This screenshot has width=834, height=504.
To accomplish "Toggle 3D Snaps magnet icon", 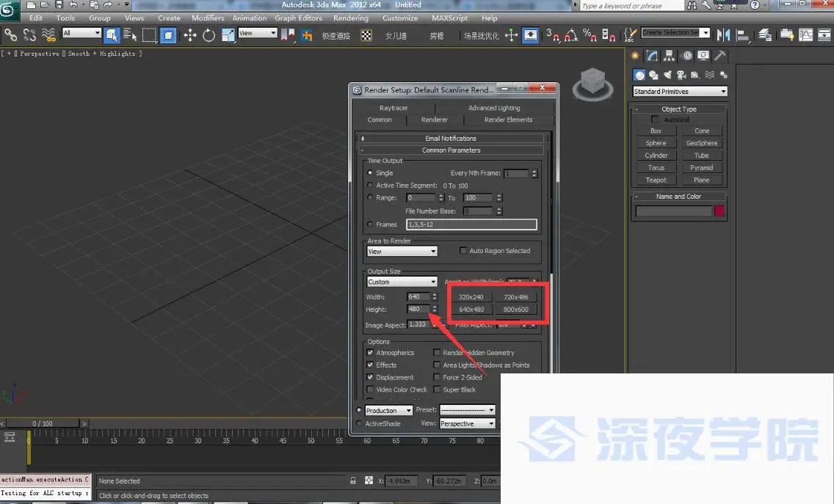I will 553,35.
